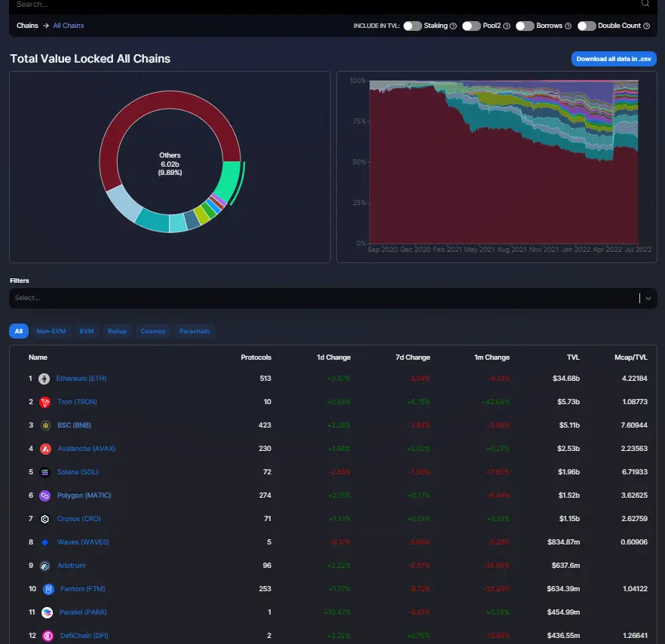Open the All Chains breadcrumb link
The image size is (665, 644).
[69, 26]
